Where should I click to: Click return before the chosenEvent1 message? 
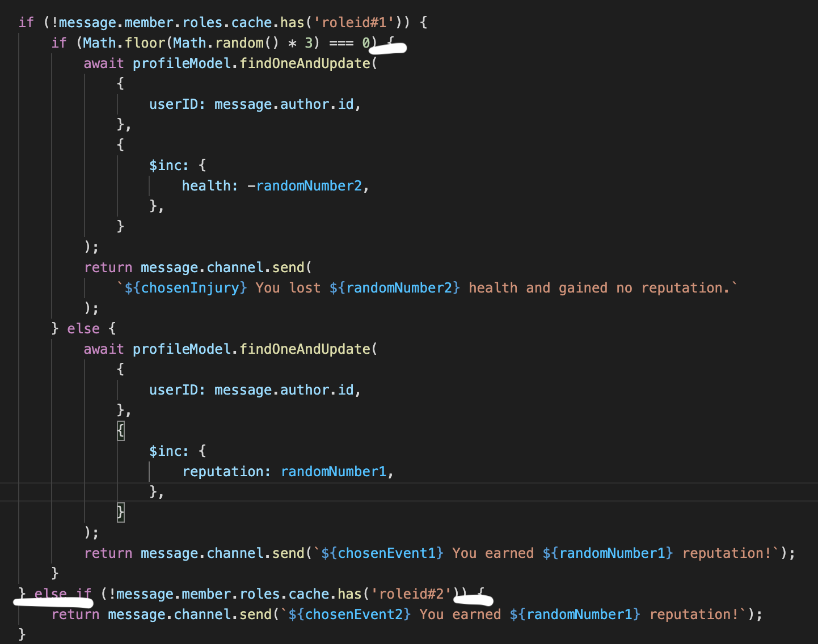pos(108,553)
